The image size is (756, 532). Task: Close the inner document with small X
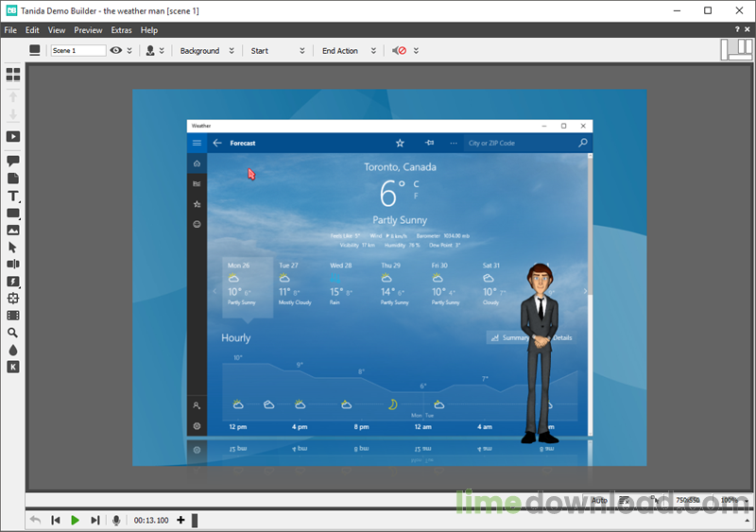747,30
